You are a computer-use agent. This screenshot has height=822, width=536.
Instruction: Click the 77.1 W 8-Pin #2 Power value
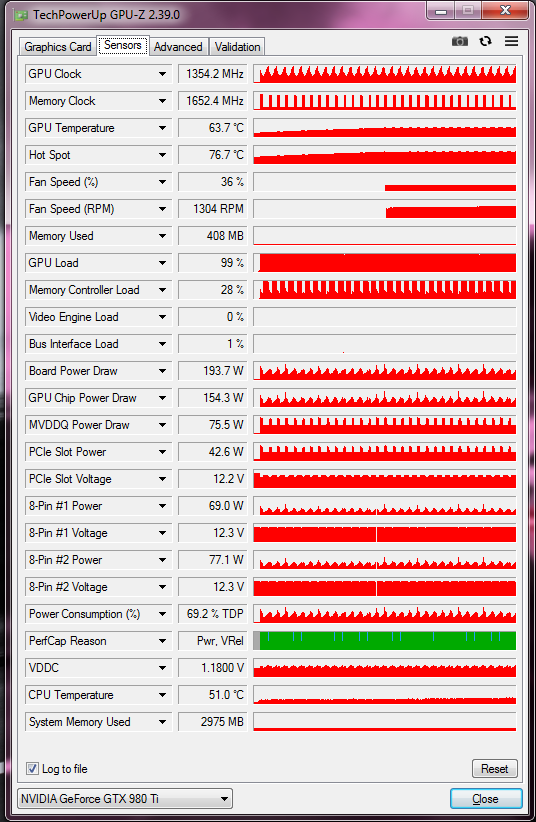212,560
